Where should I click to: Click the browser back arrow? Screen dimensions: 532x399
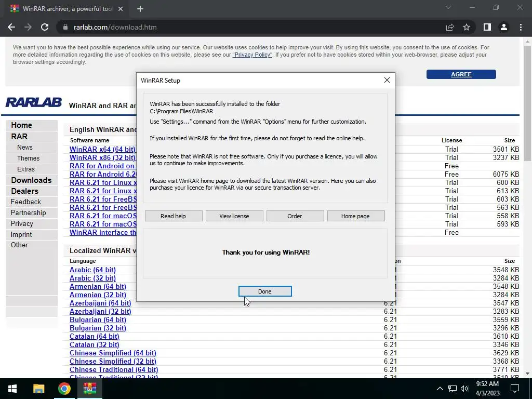coord(11,27)
